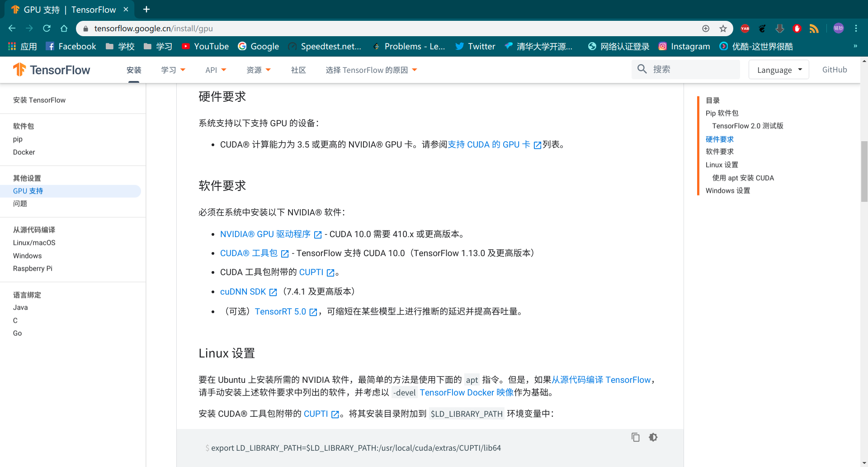Screen dimensions: 868x467
Task: Expand the API navigation dropdown
Action: [216, 70]
